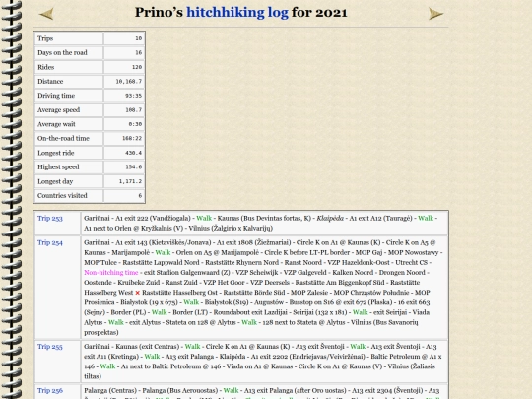Click the 'Average speed' label
This screenshot has width=532, height=399.
(58, 110)
